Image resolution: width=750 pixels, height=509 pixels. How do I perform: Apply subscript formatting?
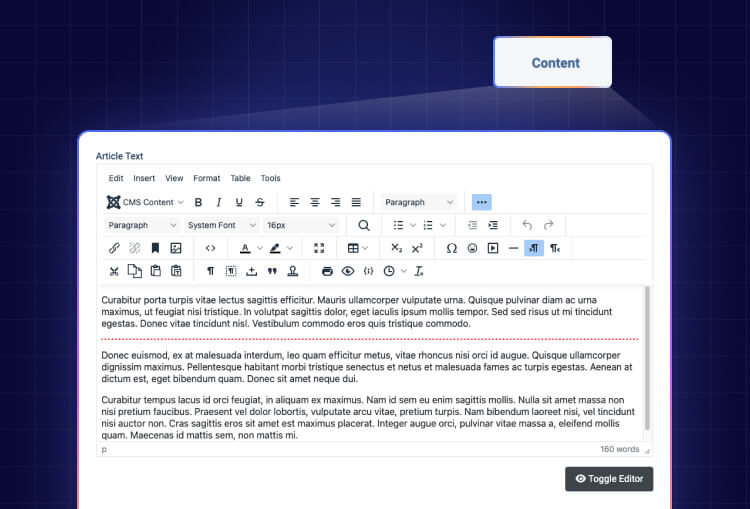pyautogui.click(x=396, y=248)
